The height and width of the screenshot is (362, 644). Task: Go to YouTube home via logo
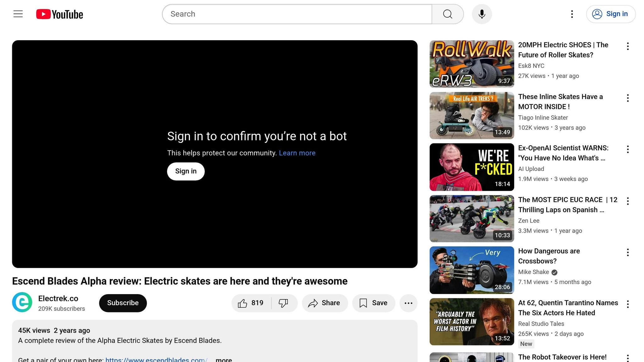pos(59,14)
